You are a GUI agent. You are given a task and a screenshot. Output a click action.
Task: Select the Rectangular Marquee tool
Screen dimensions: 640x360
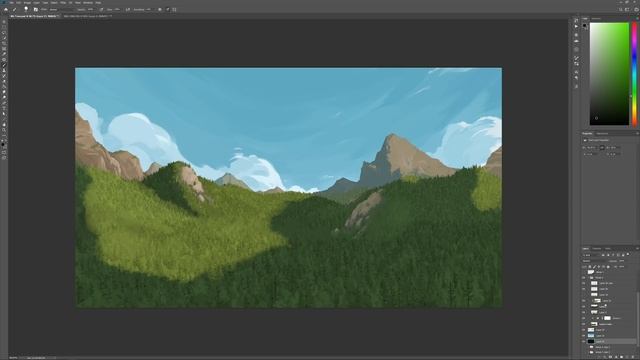4,27
